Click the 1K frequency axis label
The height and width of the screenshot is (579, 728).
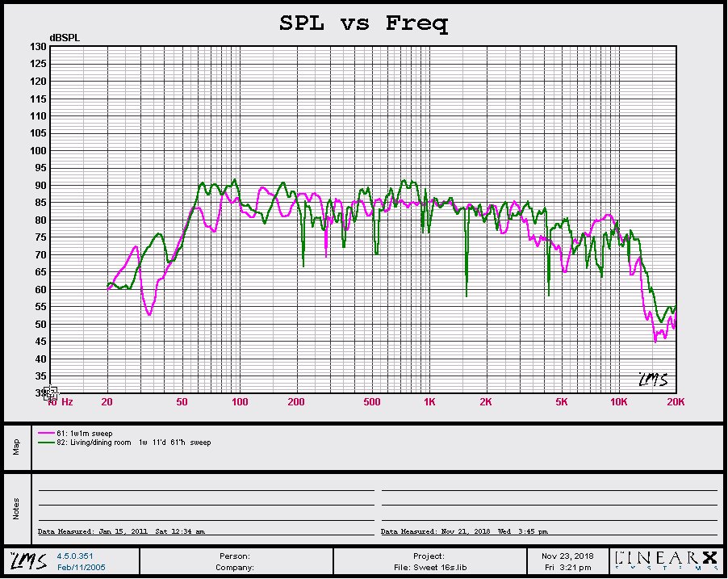tap(429, 401)
